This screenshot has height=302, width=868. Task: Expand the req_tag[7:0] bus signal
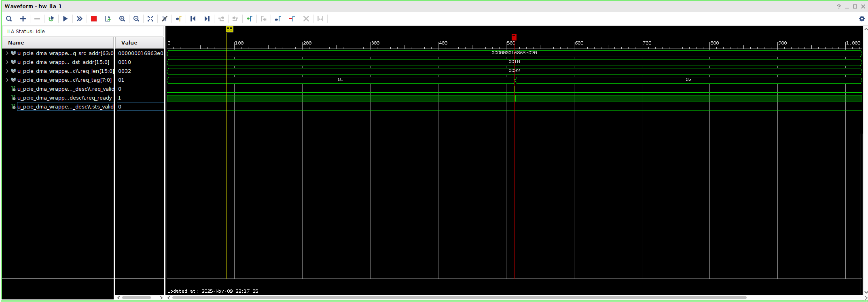tap(7, 80)
